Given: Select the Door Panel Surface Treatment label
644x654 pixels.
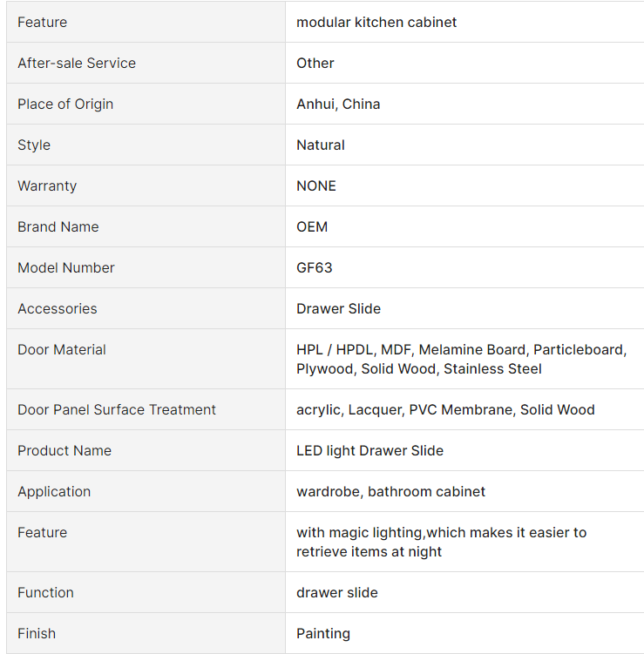Looking at the screenshot, I should pyautogui.click(x=117, y=409).
